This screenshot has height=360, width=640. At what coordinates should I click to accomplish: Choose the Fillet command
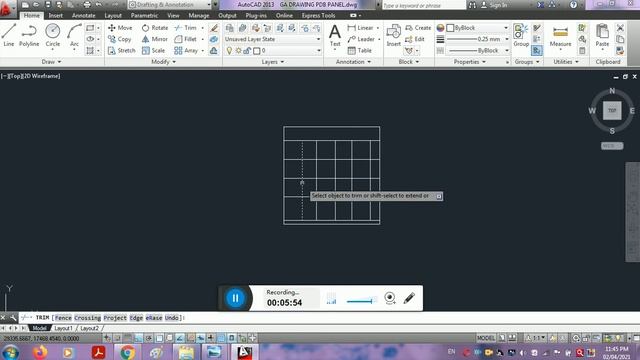click(186, 39)
